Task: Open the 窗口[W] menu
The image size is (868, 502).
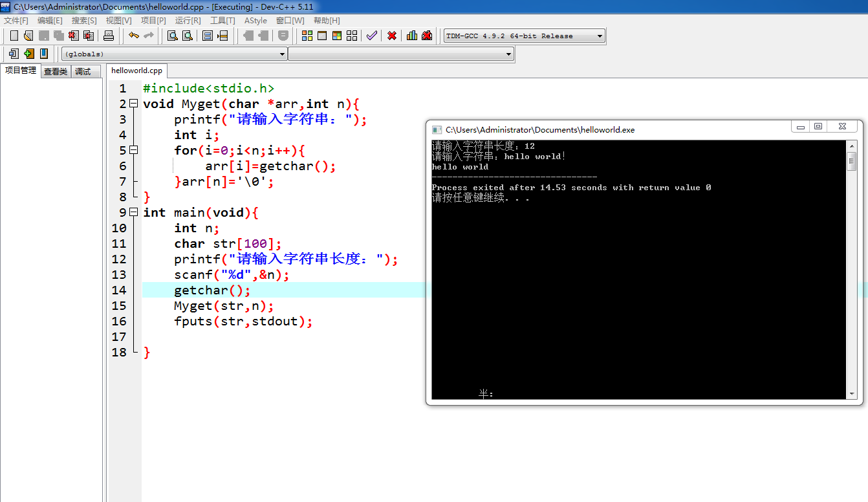Action: pyautogui.click(x=290, y=21)
